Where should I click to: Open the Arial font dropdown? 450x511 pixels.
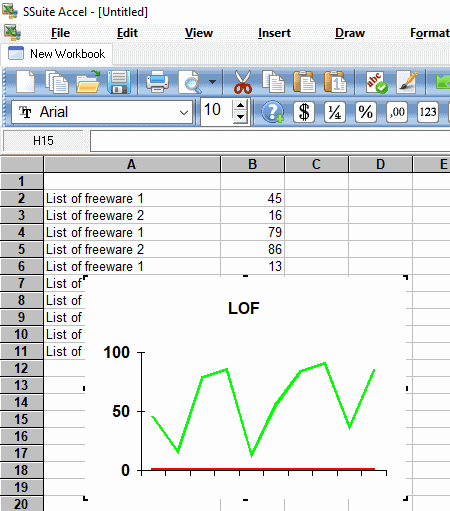pos(184,113)
